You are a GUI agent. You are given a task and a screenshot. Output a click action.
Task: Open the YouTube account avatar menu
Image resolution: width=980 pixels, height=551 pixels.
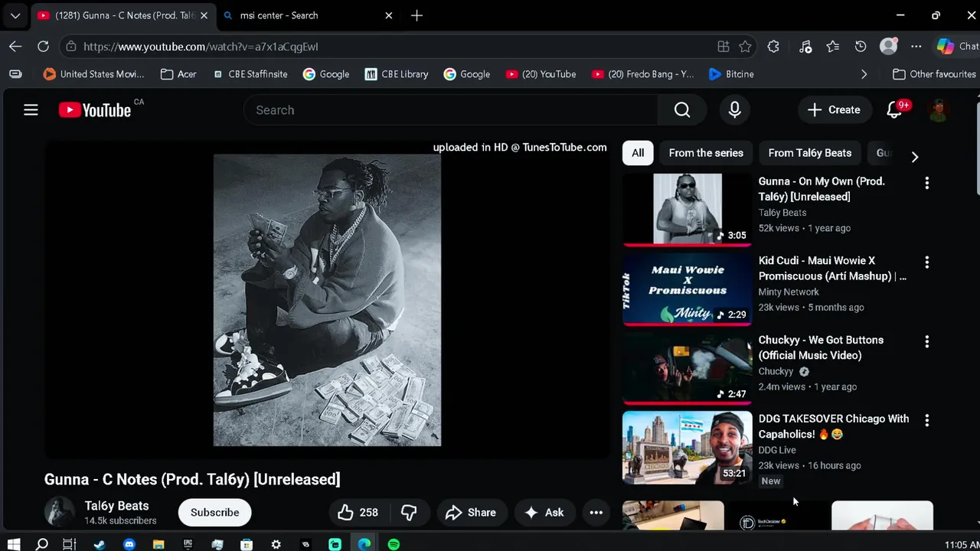(x=939, y=110)
